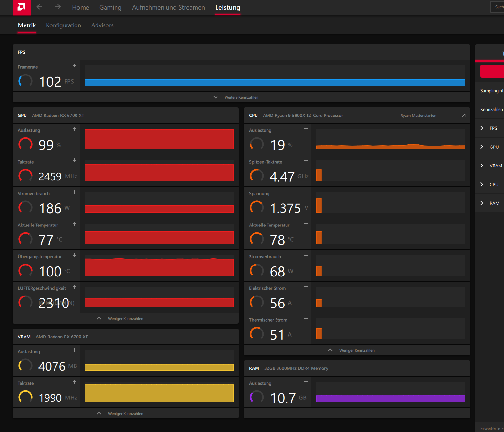Click plus icon for CPU Auslastung
Screen dimensions: 504x432
point(306,129)
